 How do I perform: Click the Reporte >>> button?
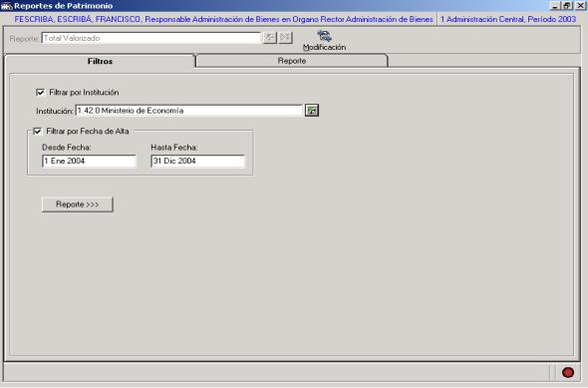coord(78,204)
